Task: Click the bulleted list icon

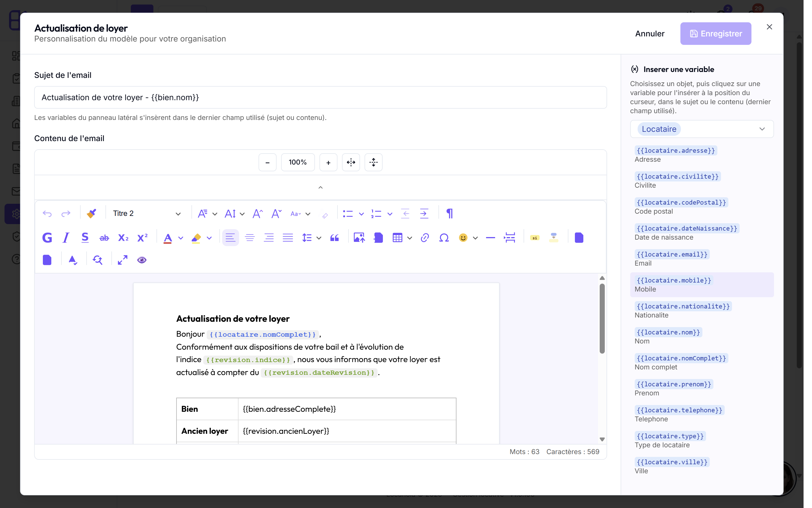Action: coord(348,214)
